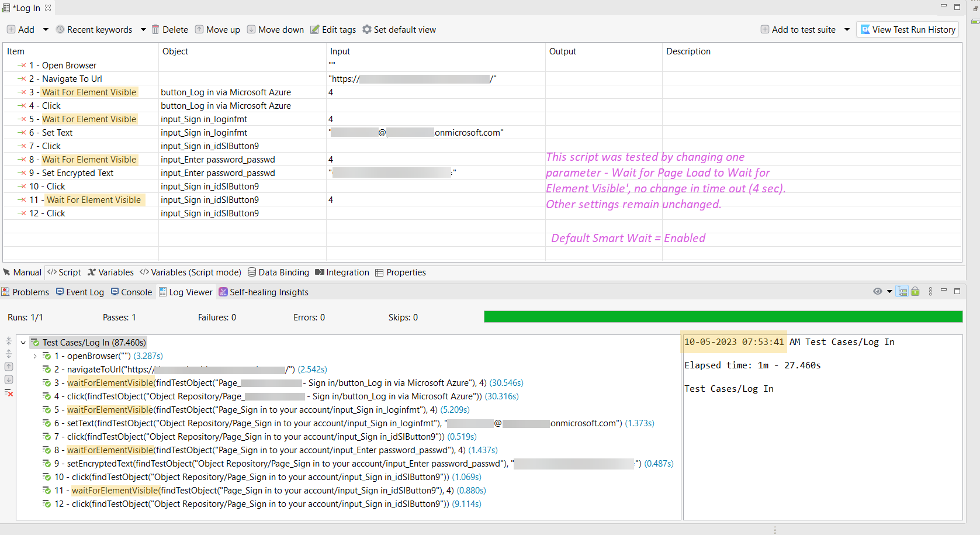Select step 3 Wait For Element Visible
The height and width of the screenshot is (535, 980).
click(x=482, y=92)
